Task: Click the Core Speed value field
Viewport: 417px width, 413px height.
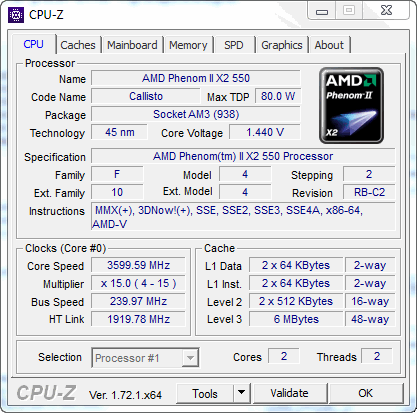Action: pos(138,265)
